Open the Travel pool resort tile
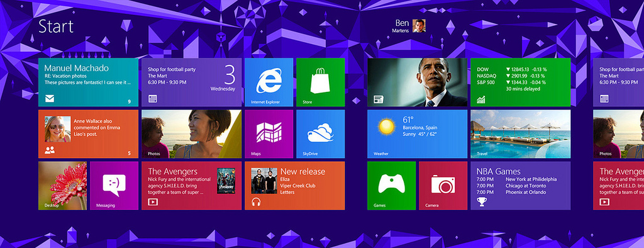This screenshot has height=248, width=644. point(520,134)
